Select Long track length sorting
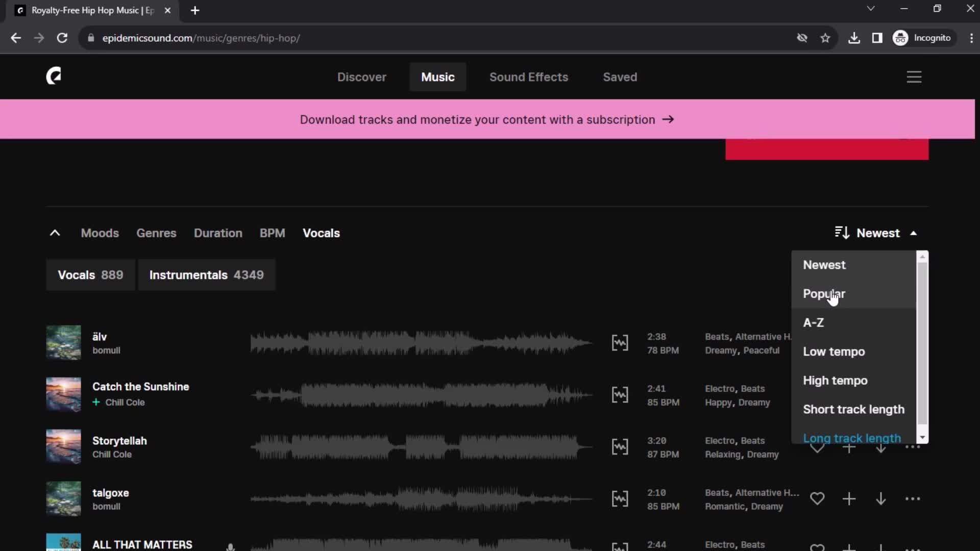Screen dimensions: 980x551 point(854,437)
